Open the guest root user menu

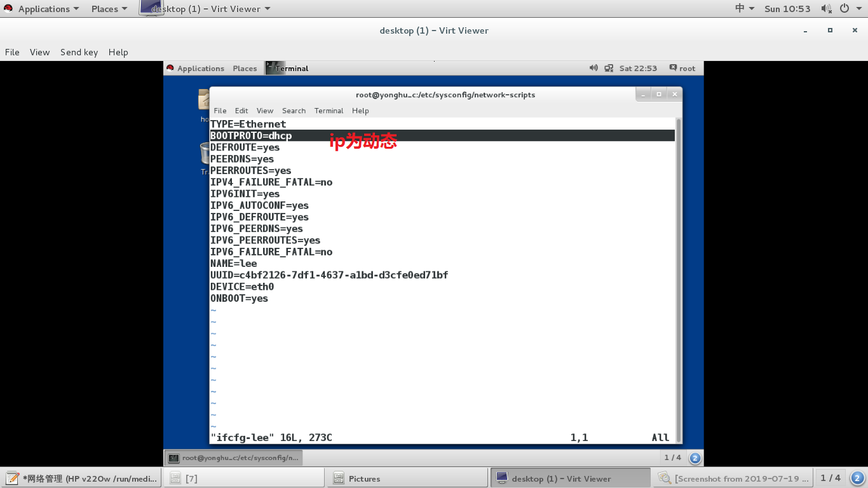[x=682, y=68]
